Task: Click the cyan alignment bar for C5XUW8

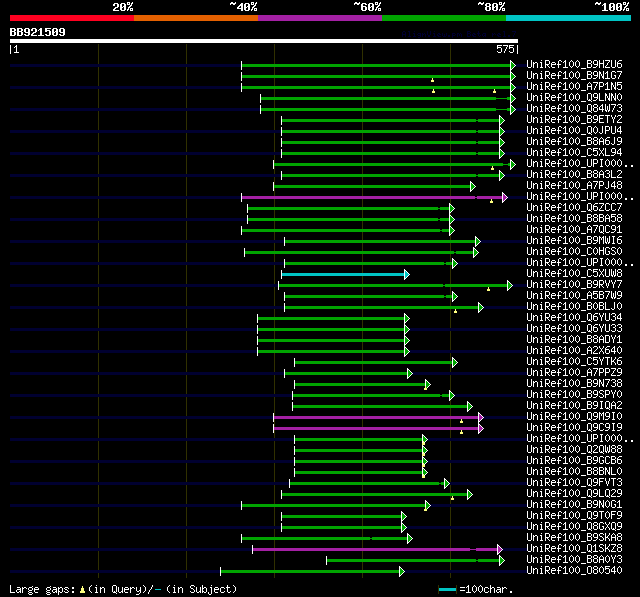Action: [345, 274]
